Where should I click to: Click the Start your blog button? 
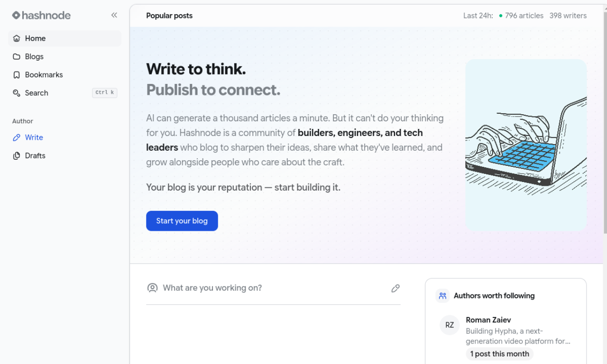tap(182, 221)
